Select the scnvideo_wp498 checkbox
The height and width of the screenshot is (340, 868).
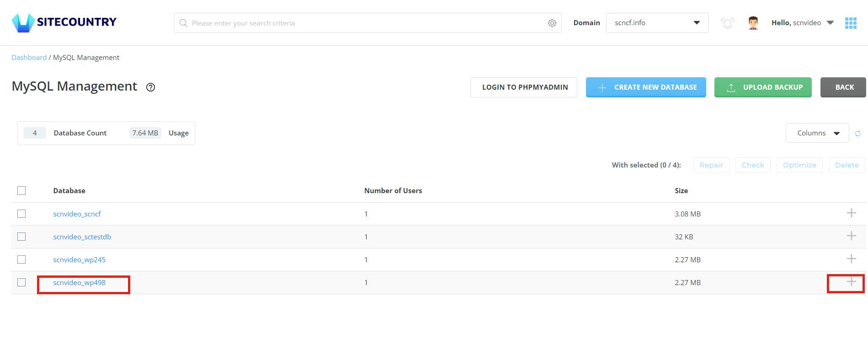tap(21, 282)
